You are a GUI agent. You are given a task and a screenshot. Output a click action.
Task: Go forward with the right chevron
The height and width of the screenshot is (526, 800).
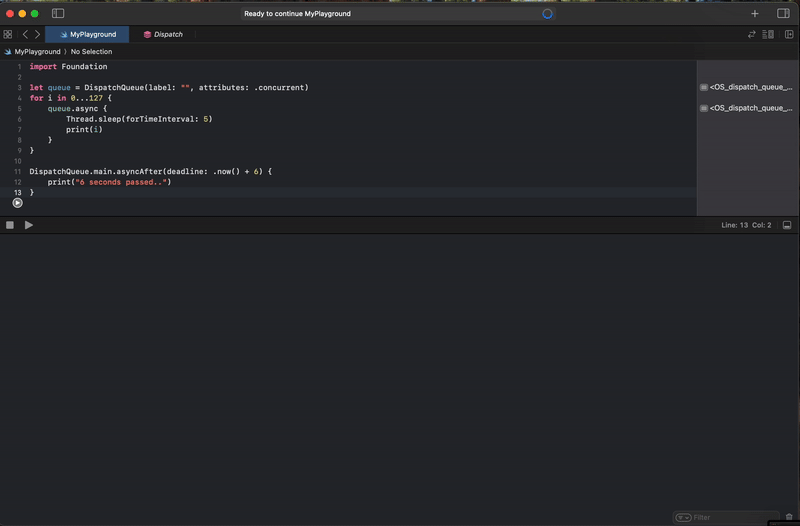tap(37, 34)
